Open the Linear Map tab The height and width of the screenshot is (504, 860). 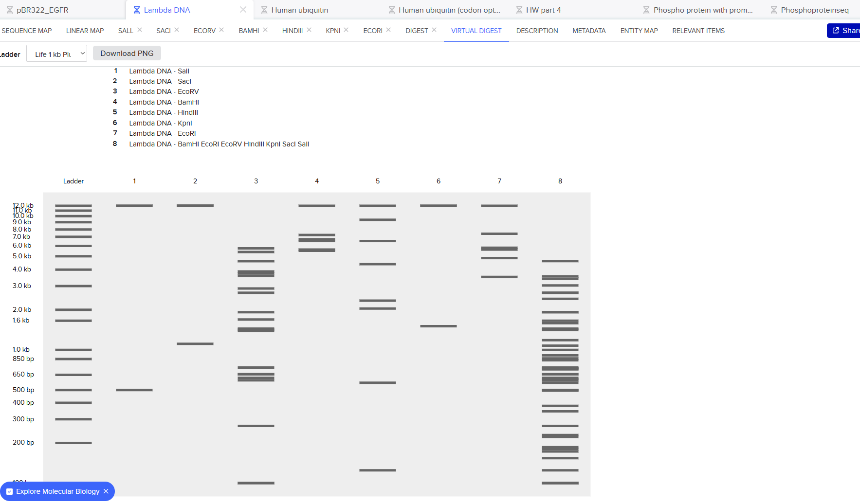coord(85,31)
